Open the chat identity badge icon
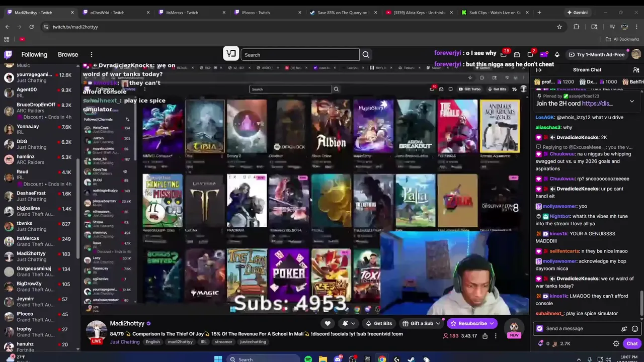The width and height of the screenshot is (644, 362). point(540,329)
